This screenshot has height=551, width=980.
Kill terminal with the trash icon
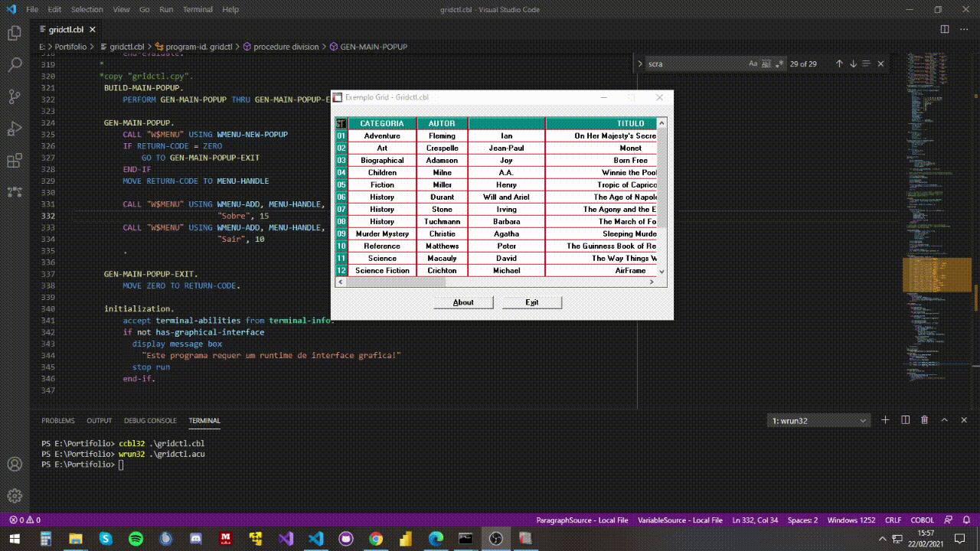[x=925, y=420]
